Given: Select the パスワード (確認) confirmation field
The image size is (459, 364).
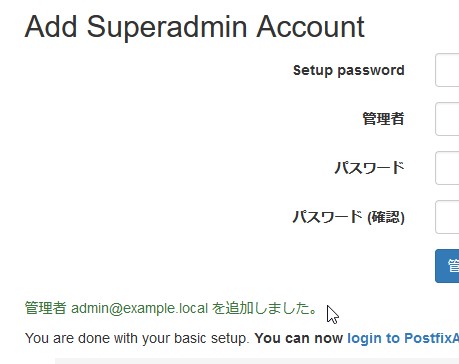Looking at the screenshot, I should coord(447,217).
